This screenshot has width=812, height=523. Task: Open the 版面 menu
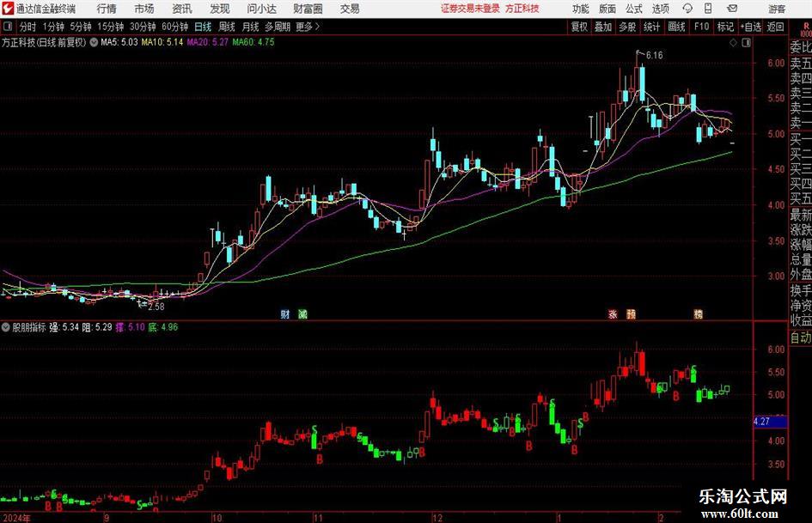pos(607,9)
